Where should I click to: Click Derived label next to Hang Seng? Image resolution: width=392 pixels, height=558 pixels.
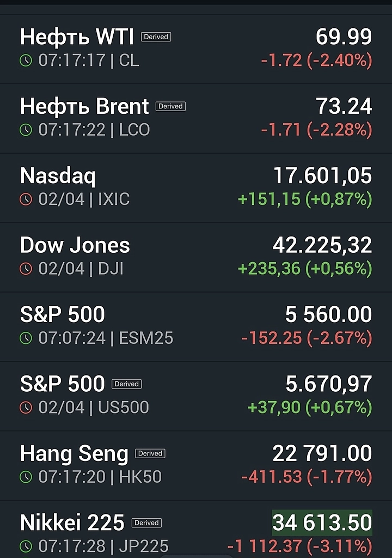150,453
